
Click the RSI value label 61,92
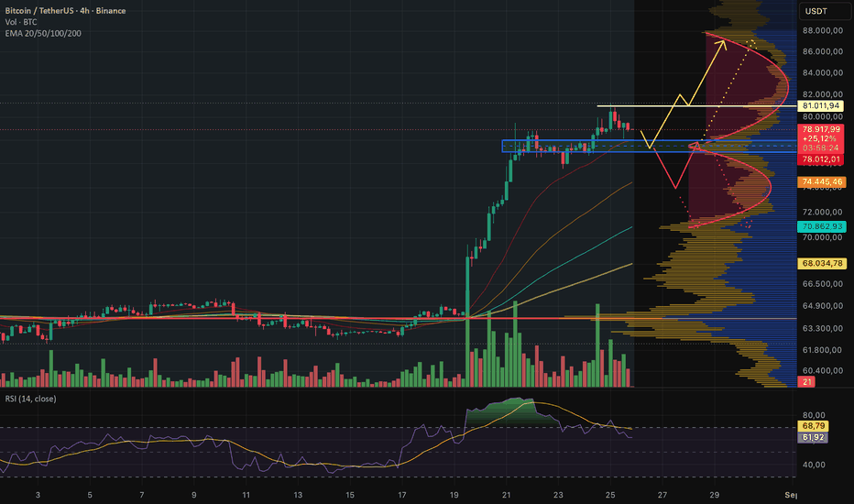click(x=813, y=437)
